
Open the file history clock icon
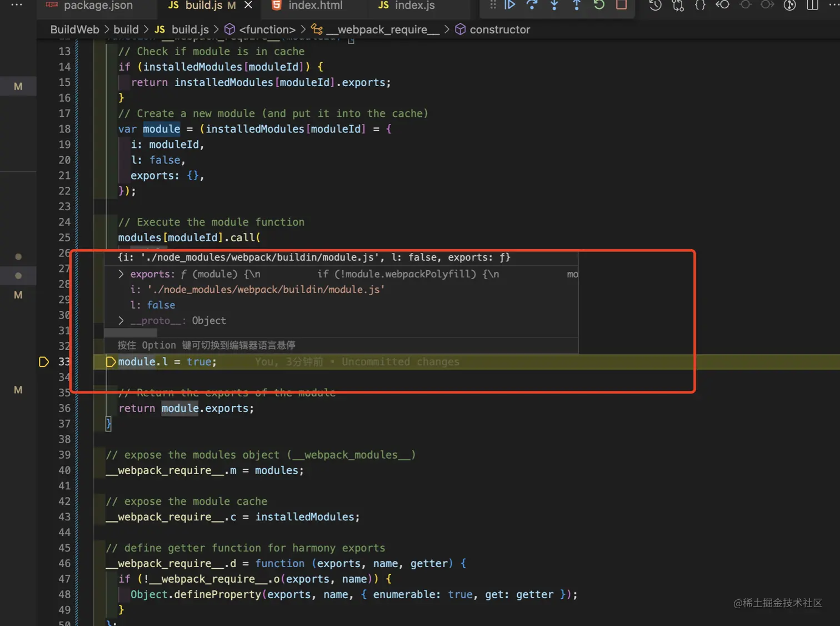(656, 5)
